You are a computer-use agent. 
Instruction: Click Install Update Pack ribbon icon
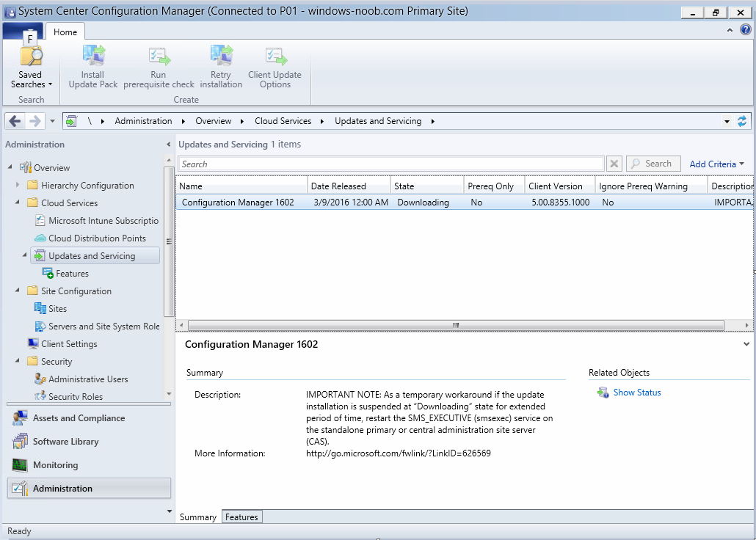pos(93,67)
